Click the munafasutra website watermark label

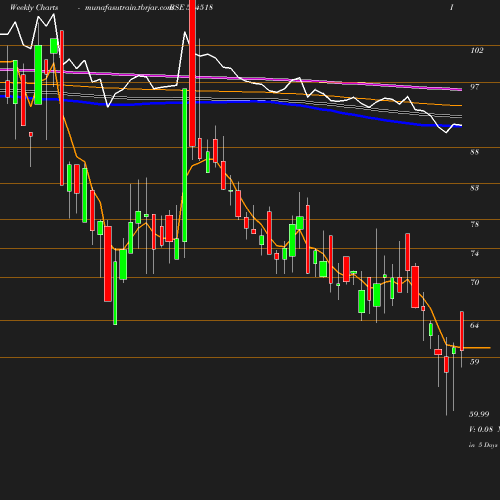pos(128,7)
